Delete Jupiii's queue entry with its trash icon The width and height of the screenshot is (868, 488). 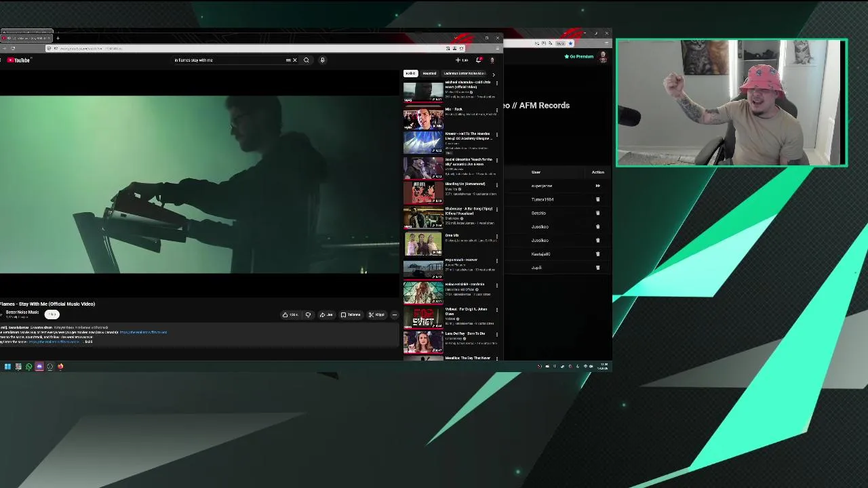pos(597,267)
